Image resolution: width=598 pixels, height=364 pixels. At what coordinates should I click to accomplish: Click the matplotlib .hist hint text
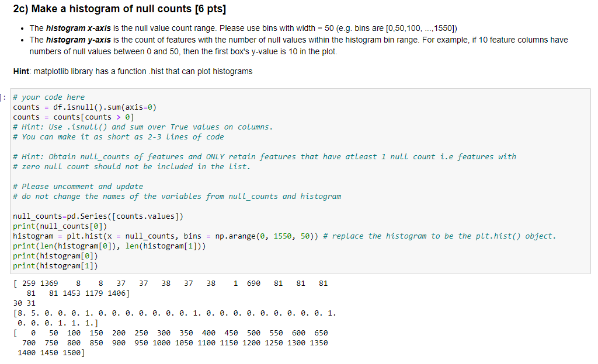(x=134, y=71)
